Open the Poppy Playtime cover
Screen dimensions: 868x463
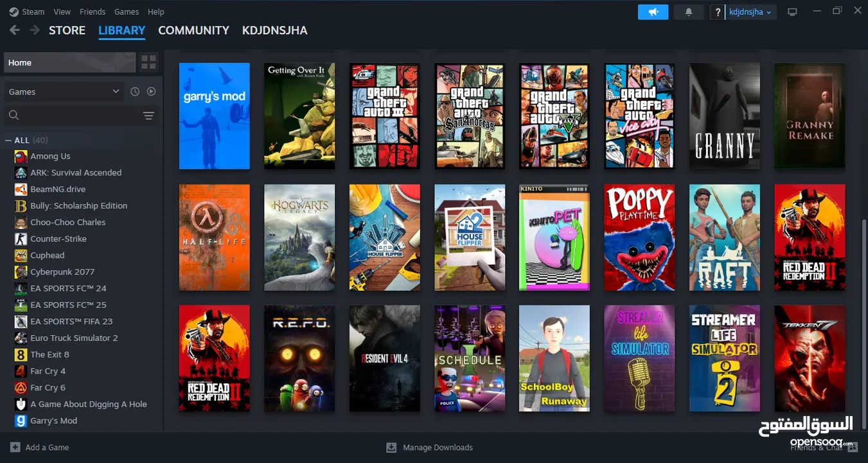[639, 237]
